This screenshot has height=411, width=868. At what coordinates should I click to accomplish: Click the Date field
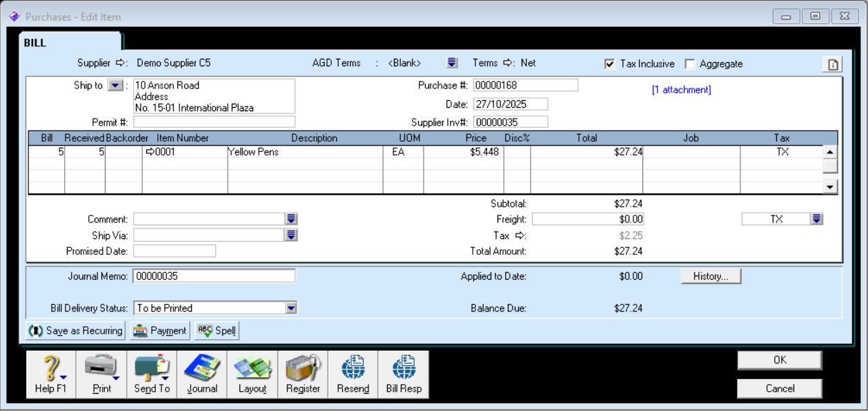510,104
